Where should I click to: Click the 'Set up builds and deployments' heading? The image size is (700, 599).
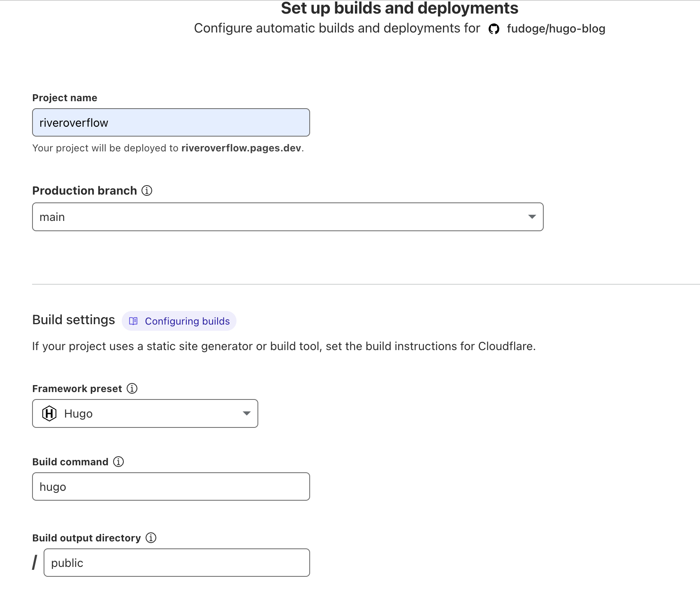tap(399, 8)
